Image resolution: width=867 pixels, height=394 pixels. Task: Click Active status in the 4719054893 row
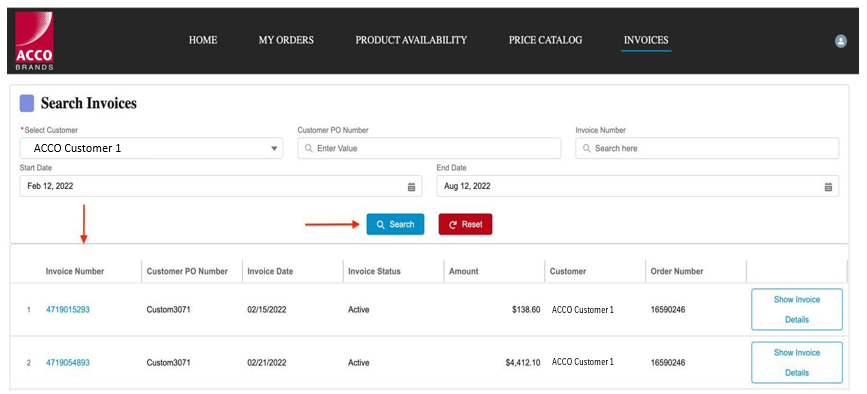tap(358, 363)
